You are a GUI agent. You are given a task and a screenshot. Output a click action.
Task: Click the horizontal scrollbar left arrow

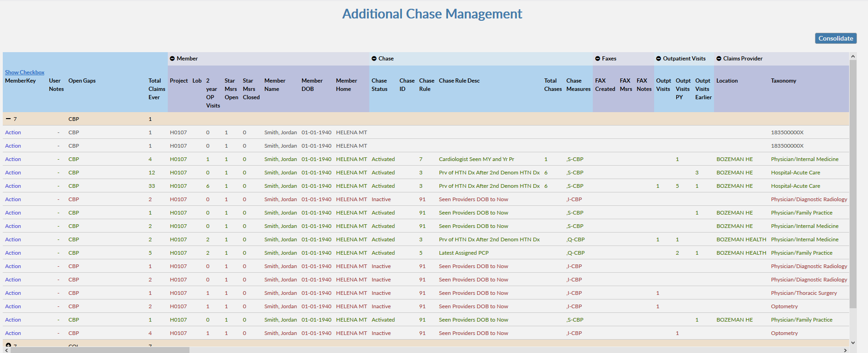6,350
